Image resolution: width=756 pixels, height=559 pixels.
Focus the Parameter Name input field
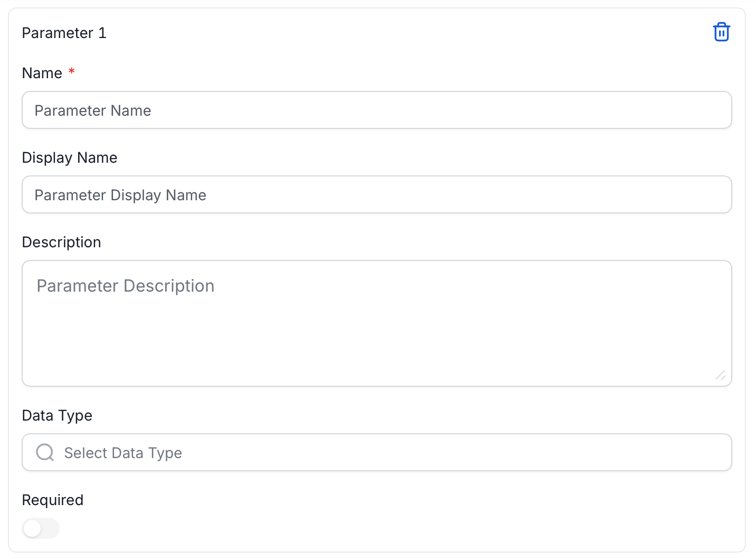click(377, 110)
